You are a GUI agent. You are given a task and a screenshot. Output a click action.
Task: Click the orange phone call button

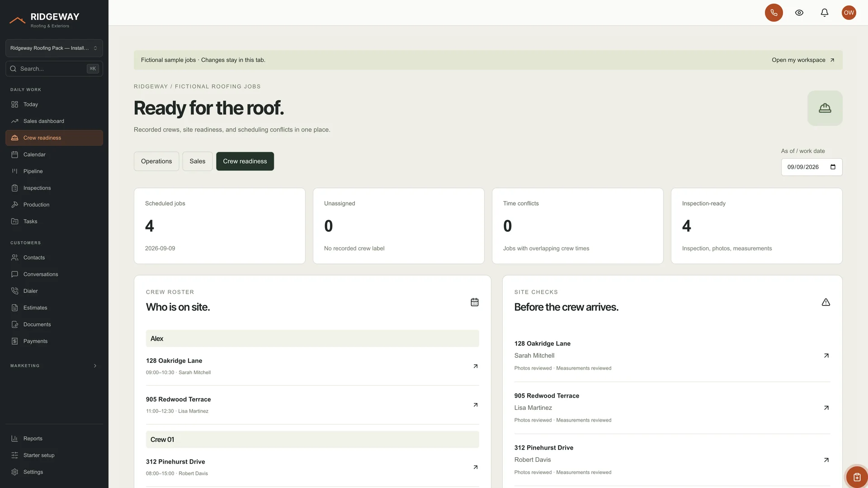774,13
